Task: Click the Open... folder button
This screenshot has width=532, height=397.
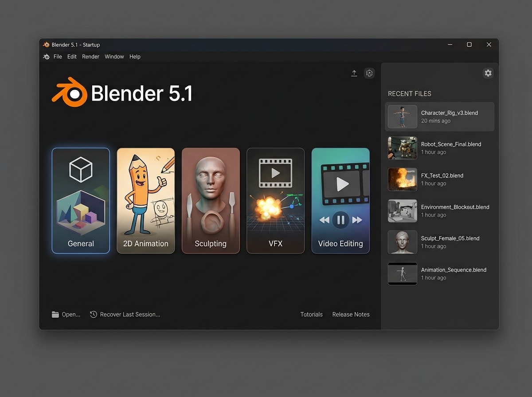Action: pyautogui.click(x=66, y=315)
